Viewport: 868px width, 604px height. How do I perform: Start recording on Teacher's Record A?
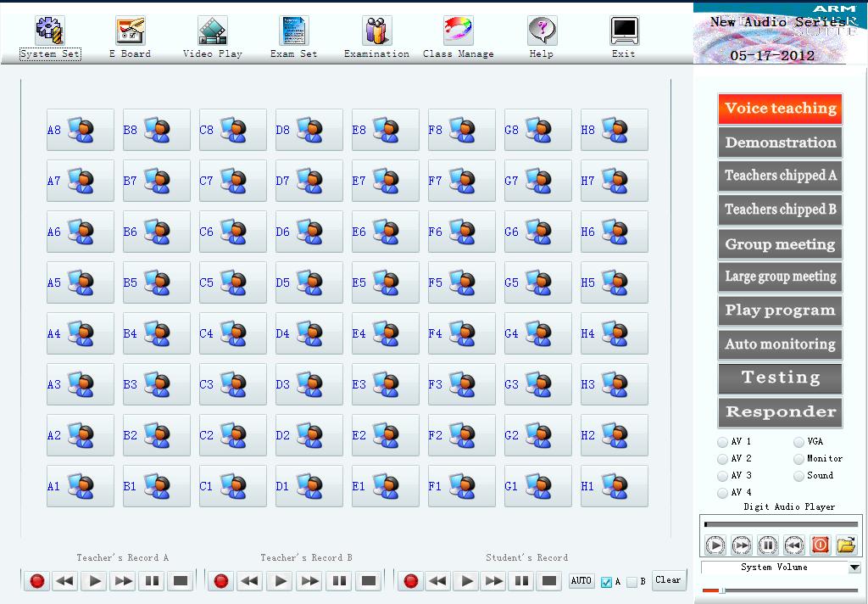[37, 581]
